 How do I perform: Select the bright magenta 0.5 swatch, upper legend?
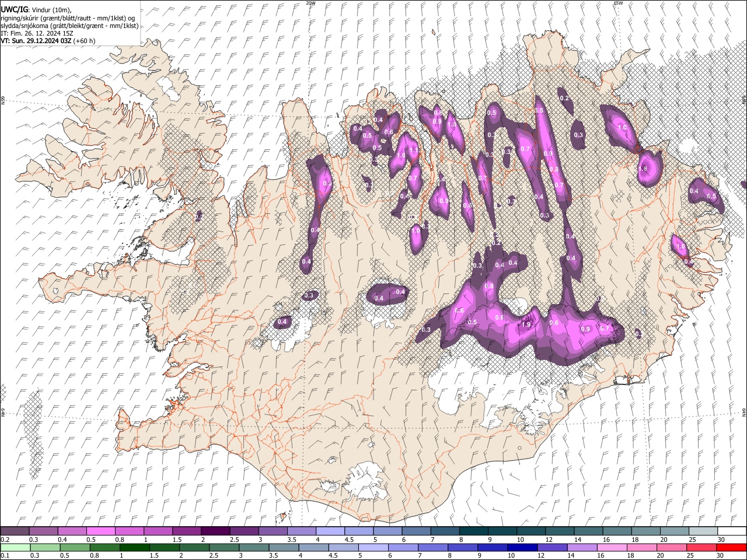100,531
